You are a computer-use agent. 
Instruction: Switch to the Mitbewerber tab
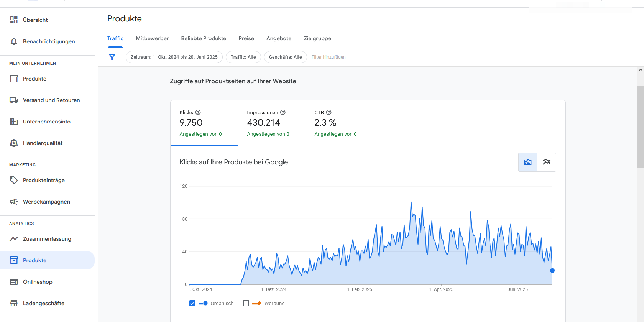tap(152, 38)
